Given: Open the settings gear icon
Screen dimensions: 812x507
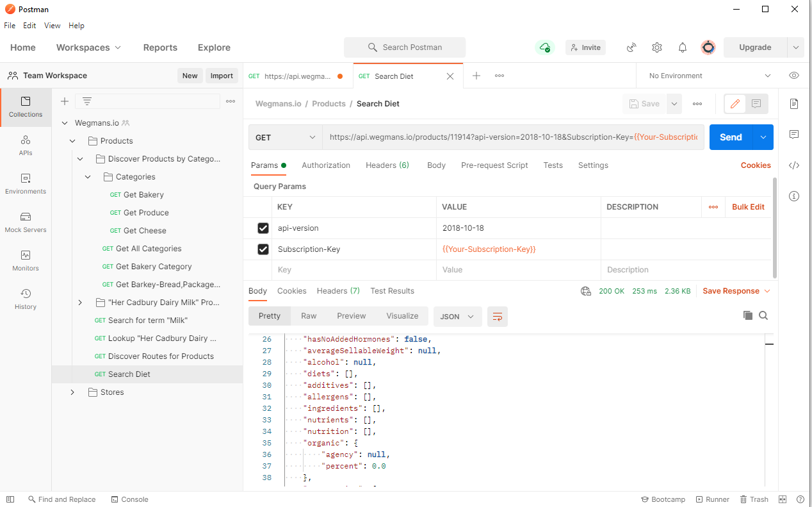Looking at the screenshot, I should point(657,47).
